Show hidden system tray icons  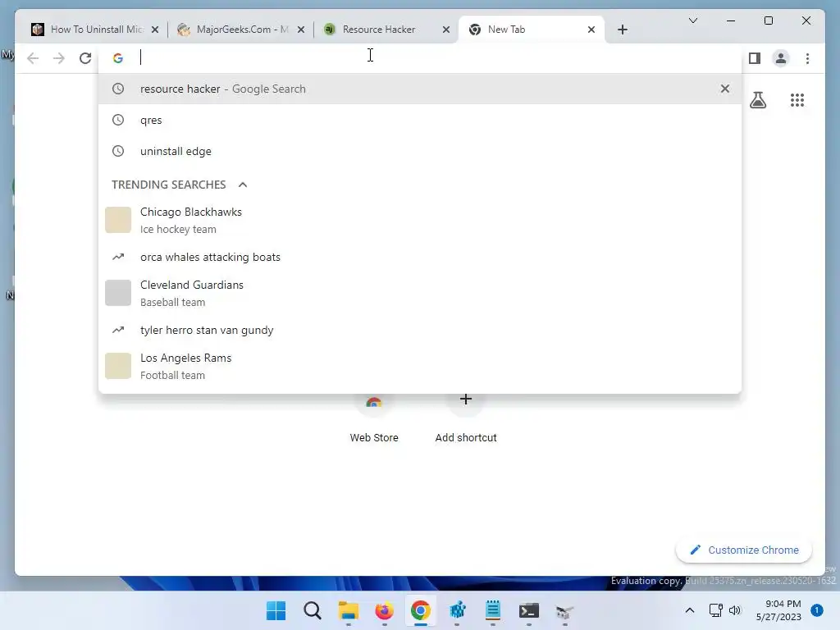pos(689,610)
